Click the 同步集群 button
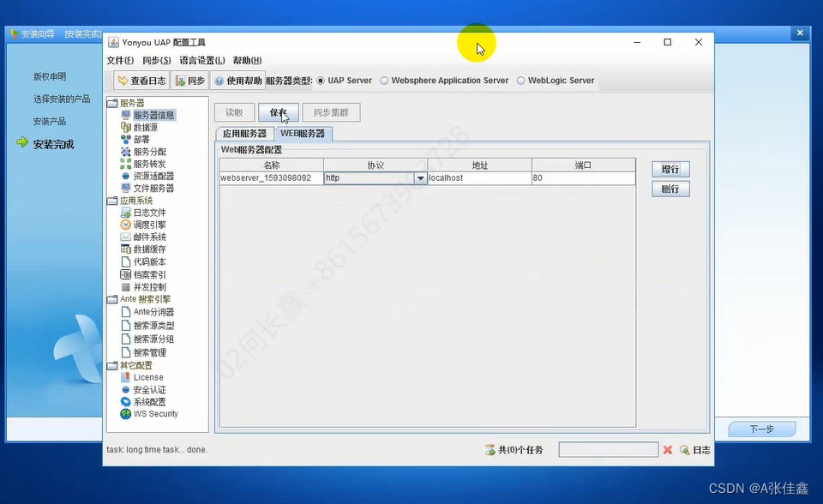 331,112
